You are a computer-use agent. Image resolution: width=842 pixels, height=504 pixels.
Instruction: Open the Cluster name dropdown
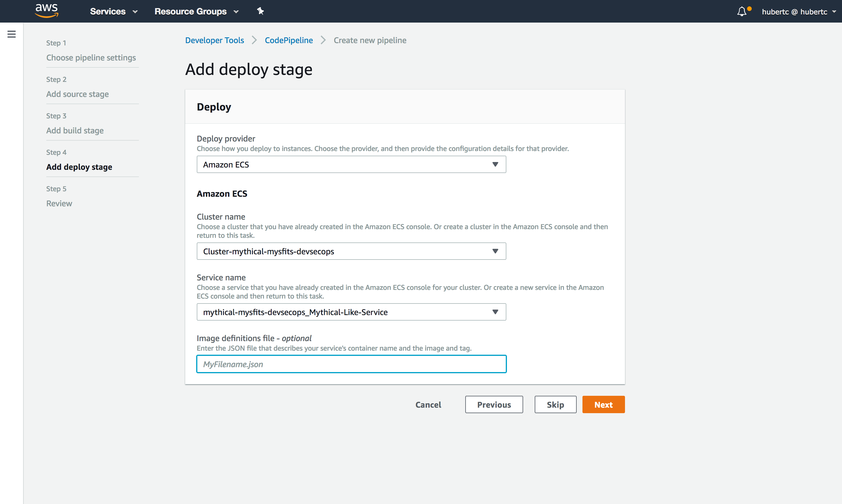(351, 251)
